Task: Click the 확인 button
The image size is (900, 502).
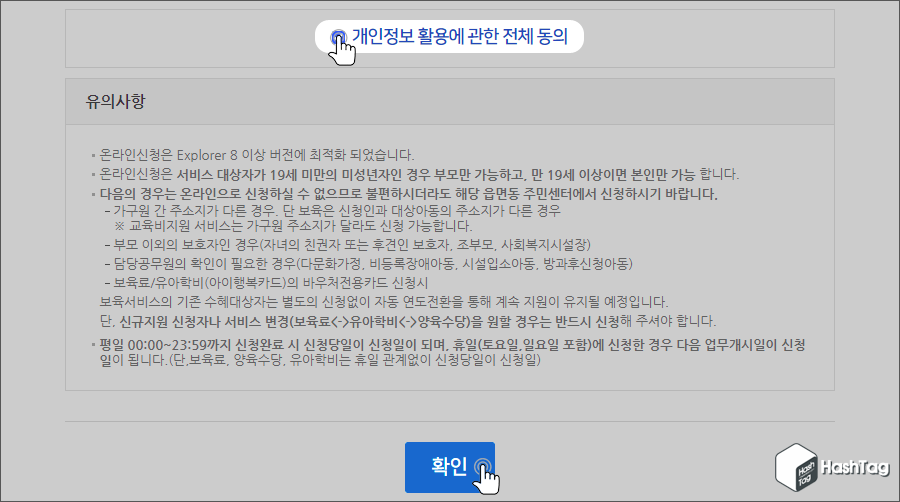Action: click(x=449, y=467)
